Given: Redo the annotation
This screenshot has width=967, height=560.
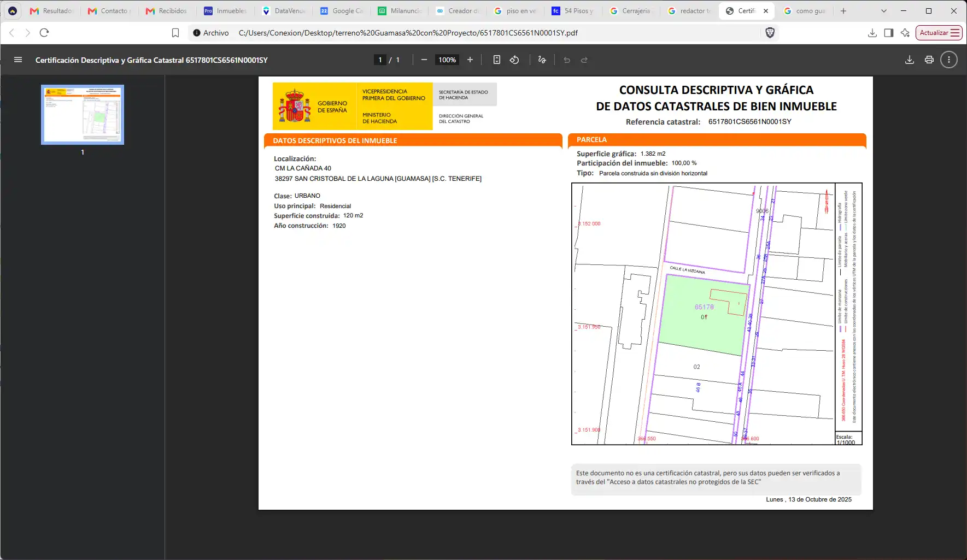Looking at the screenshot, I should pos(584,60).
